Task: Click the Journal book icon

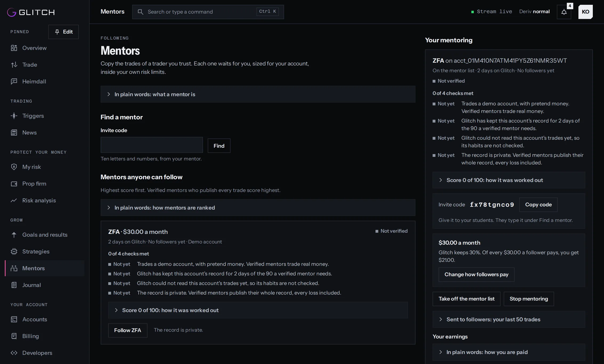Action: [14, 285]
